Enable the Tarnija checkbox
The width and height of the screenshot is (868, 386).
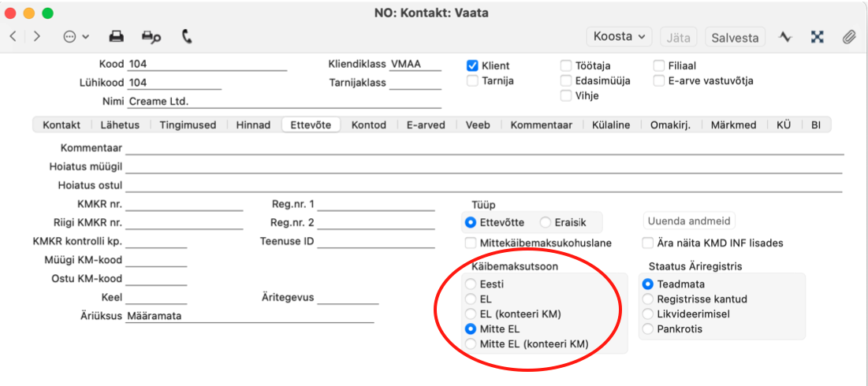472,80
